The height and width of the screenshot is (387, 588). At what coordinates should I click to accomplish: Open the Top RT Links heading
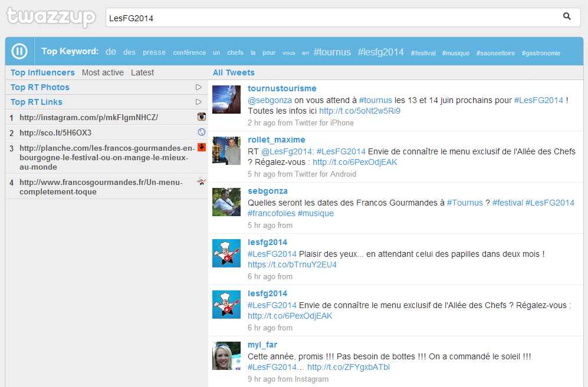37,102
